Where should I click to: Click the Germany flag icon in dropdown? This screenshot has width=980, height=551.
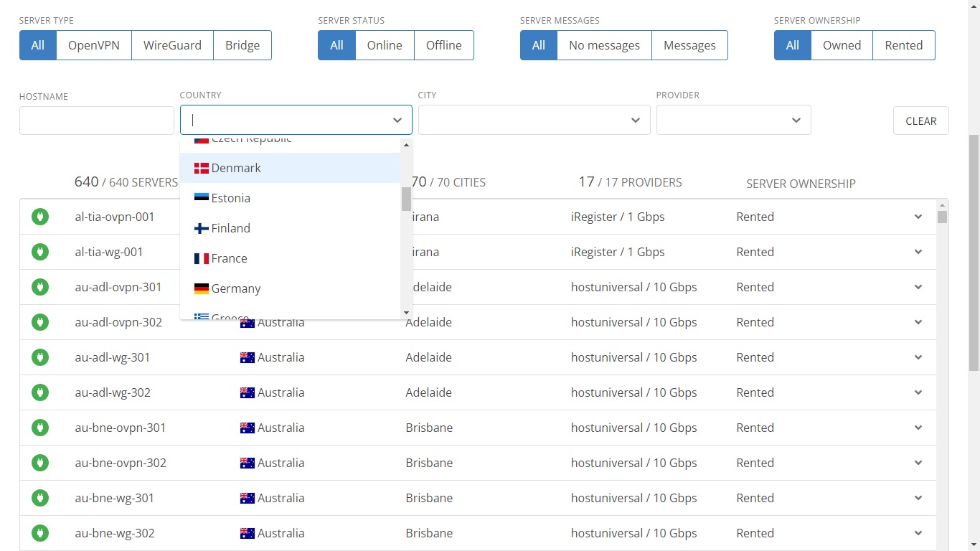click(x=202, y=288)
